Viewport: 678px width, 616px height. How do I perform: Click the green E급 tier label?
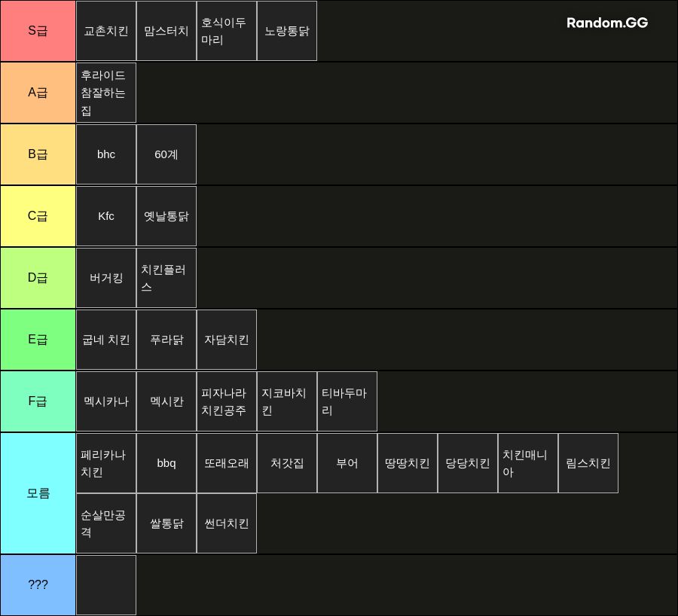tap(38, 340)
